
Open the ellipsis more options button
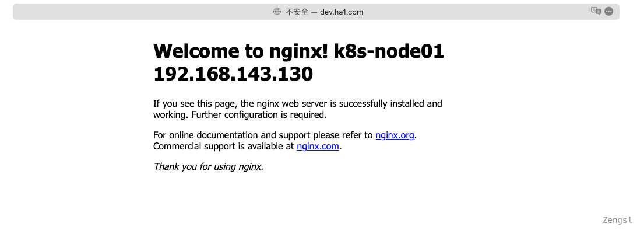(x=609, y=11)
